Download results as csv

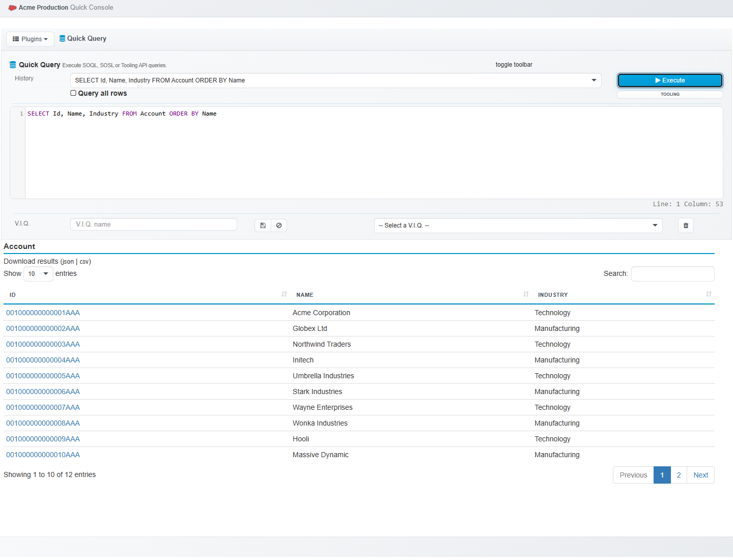(x=84, y=262)
